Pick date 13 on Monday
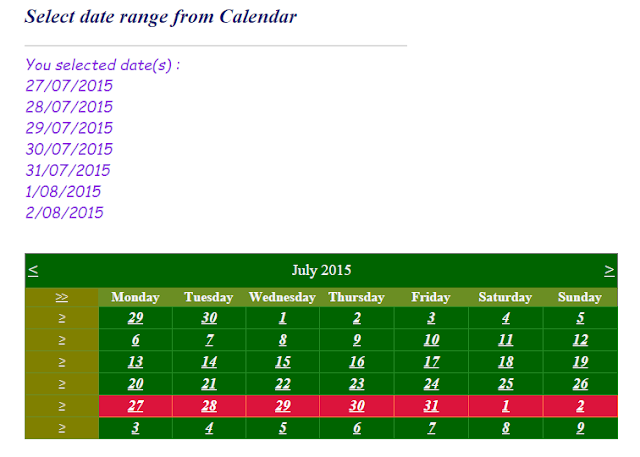Viewport: 640px width, 457px height. (136, 362)
